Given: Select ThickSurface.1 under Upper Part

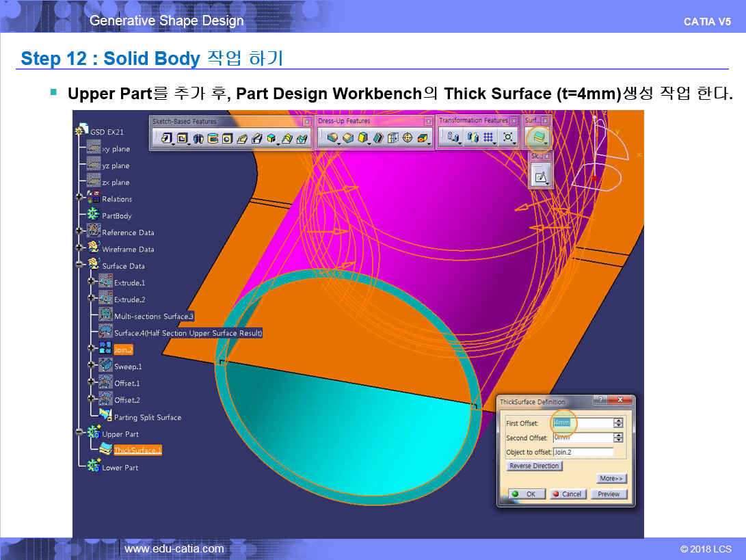Looking at the screenshot, I should tap(137, 451).
